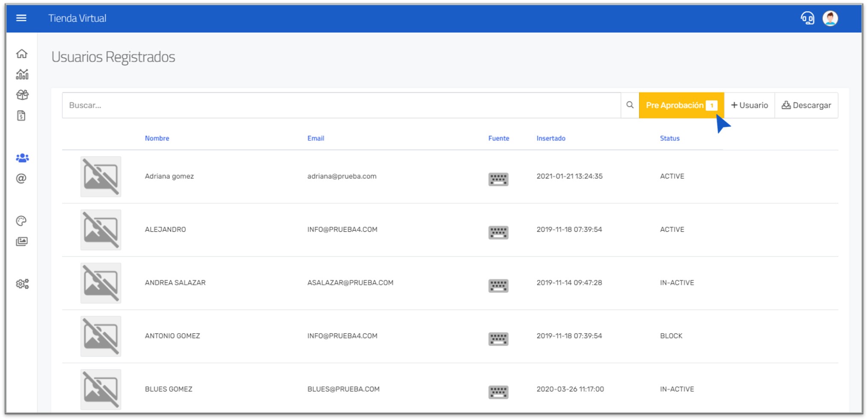
Task: Select the name Adriana gomez
Action: 169,176
